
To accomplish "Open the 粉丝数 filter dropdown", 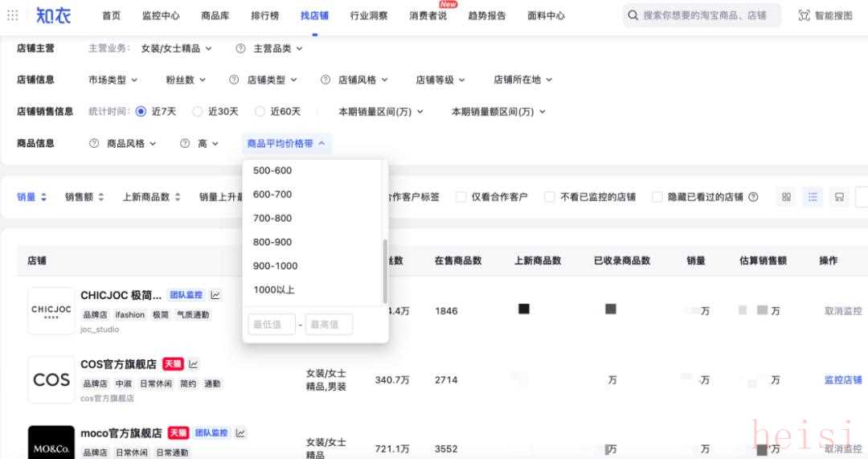I will [186, 80].
